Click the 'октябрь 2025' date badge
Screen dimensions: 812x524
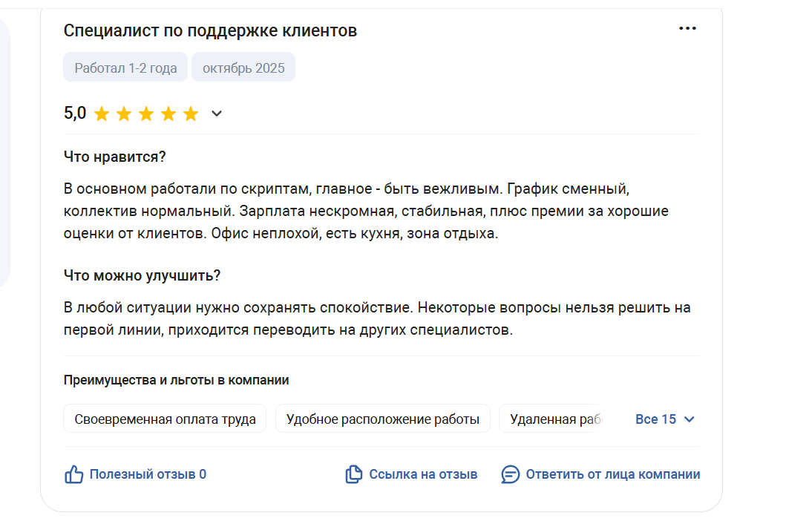[x=243, y=68]
